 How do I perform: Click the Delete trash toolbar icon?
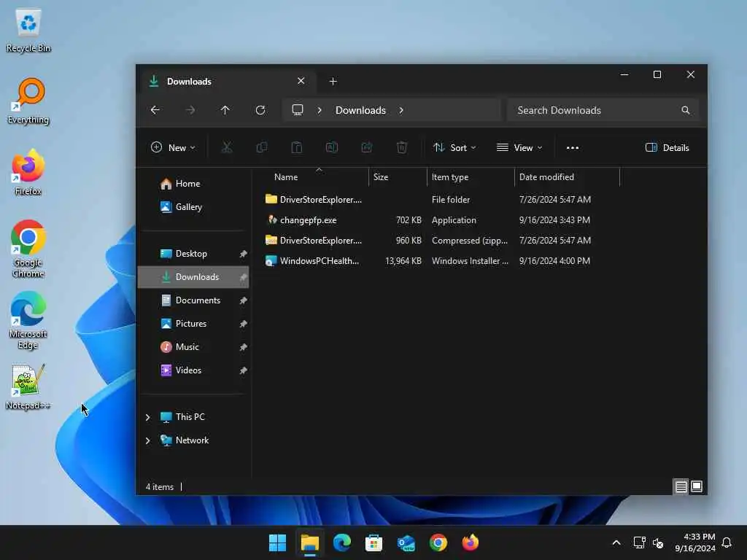(402, 147)
